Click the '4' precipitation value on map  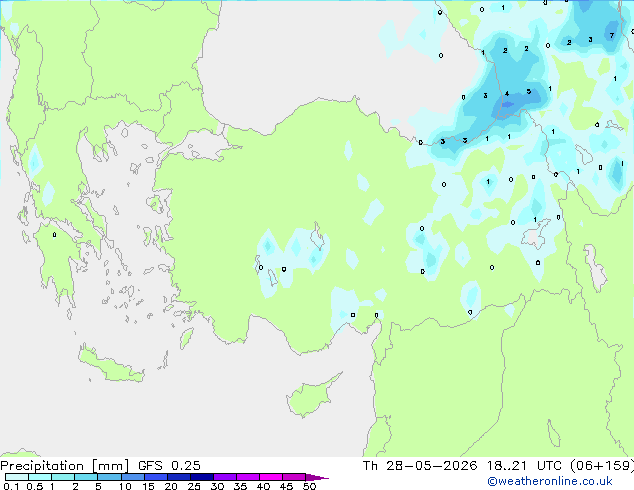click(x=507, y=94)
